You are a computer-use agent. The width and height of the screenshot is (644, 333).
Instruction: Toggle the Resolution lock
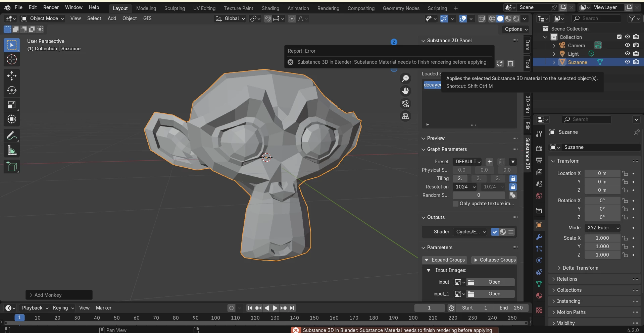coord(513,187)
